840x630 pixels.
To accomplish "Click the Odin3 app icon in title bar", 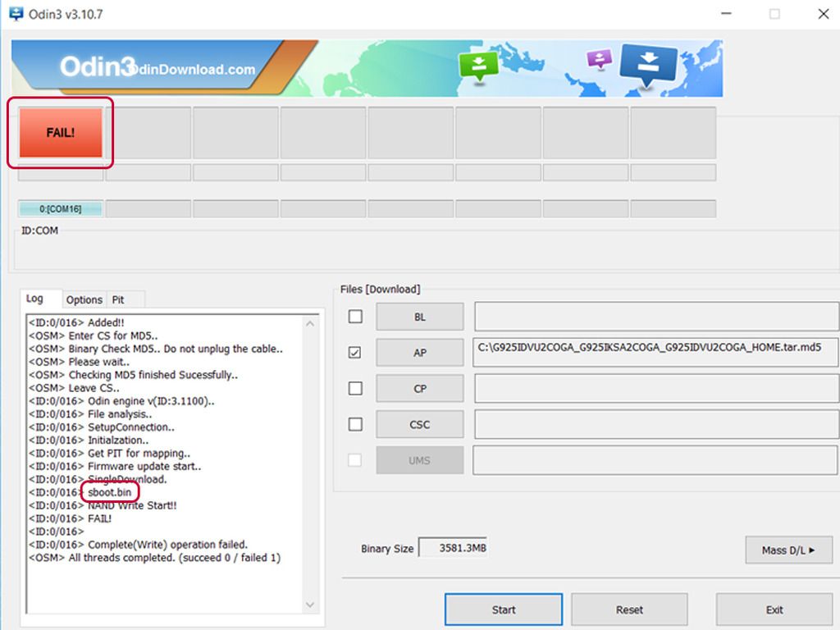I will pos(16,13).
